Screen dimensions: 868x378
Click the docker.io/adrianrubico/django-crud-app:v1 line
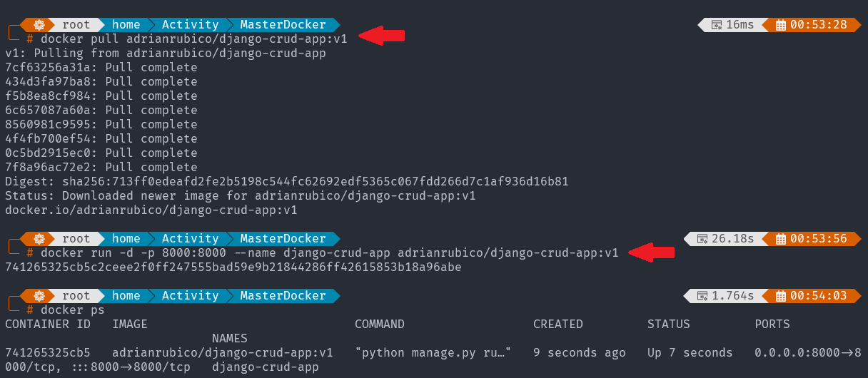(x=151, y=210)
